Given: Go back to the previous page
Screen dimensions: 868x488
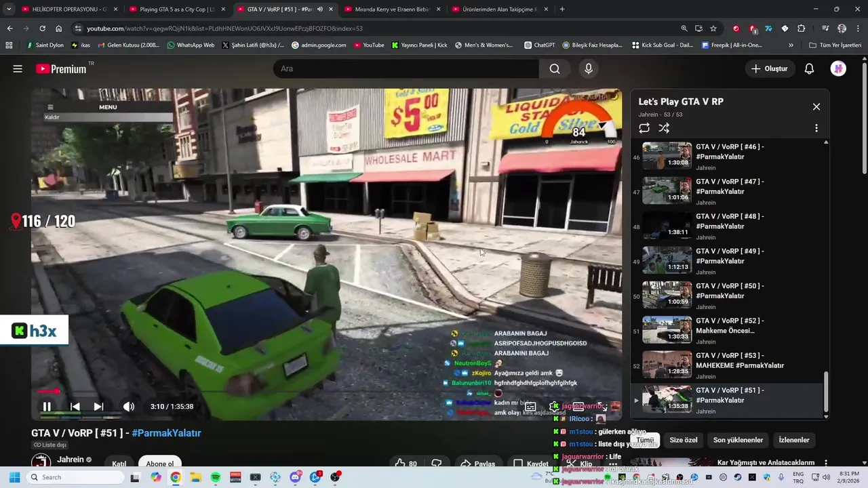Looking at the screenshot, I should (x=9, y=28).
